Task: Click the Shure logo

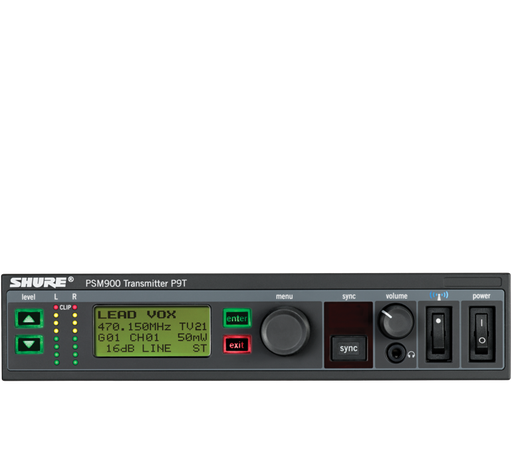Action: 42,282
